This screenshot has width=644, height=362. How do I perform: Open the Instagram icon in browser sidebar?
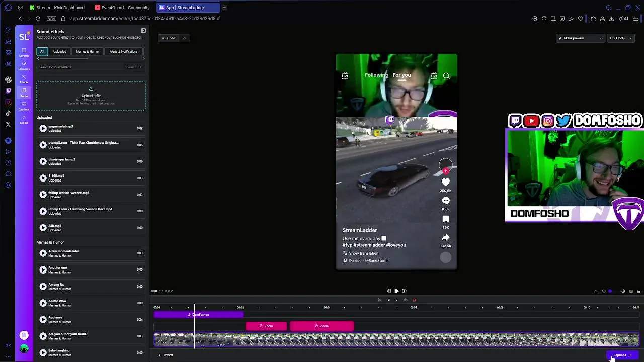point(8,102)
